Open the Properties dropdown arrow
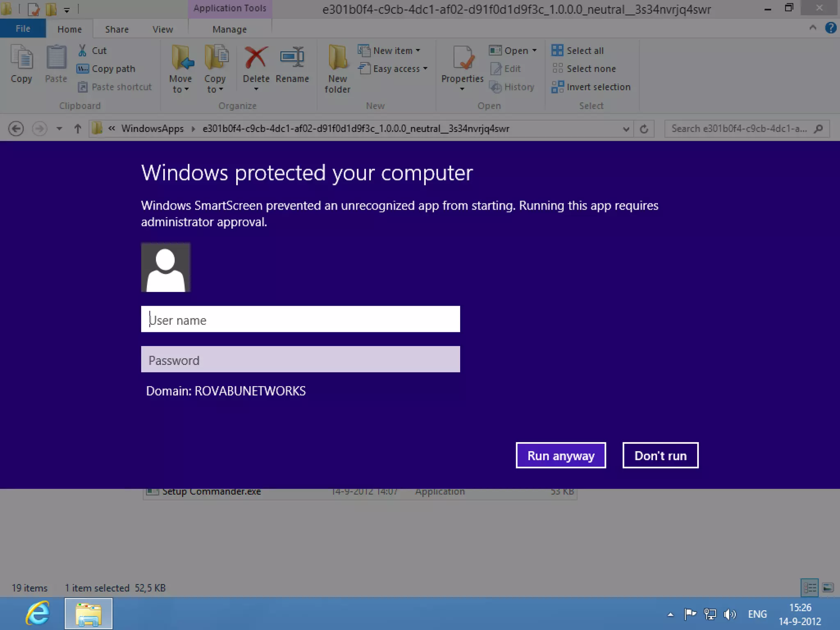This screenshot has width=840, height=630. point(462,89)
